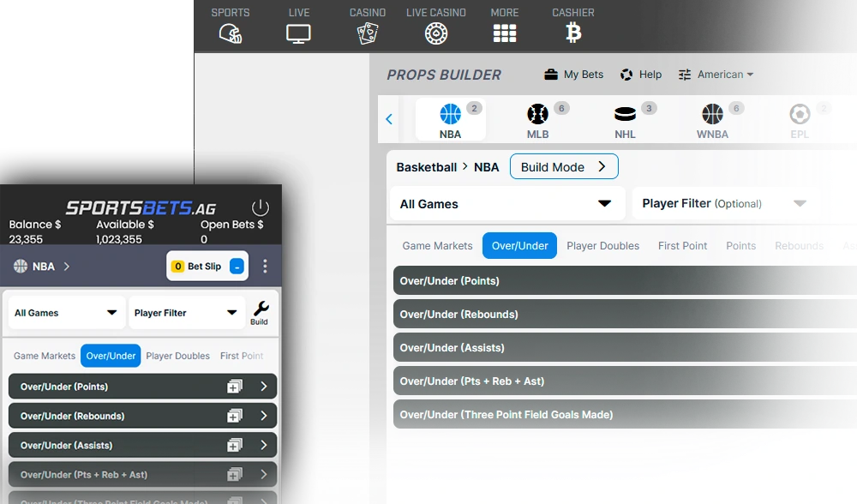Select mobile Player Doubles tab
The image size is (857, 504).
pyautogui.click(x=177, y=356)
